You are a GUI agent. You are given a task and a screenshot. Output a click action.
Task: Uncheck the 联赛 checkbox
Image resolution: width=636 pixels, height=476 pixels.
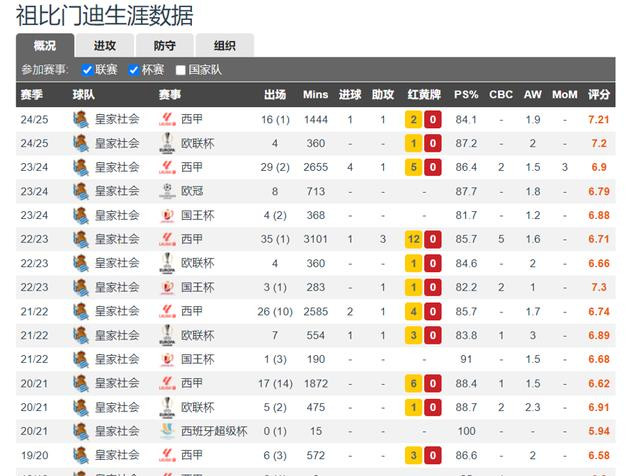coord(87,70)
